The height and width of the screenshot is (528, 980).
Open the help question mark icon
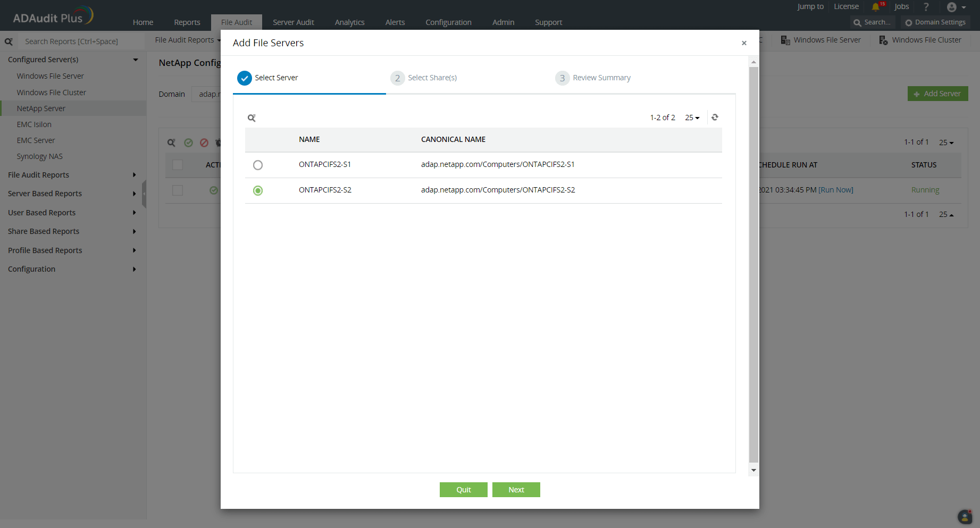pyautogui.click(x=926, y=7)
